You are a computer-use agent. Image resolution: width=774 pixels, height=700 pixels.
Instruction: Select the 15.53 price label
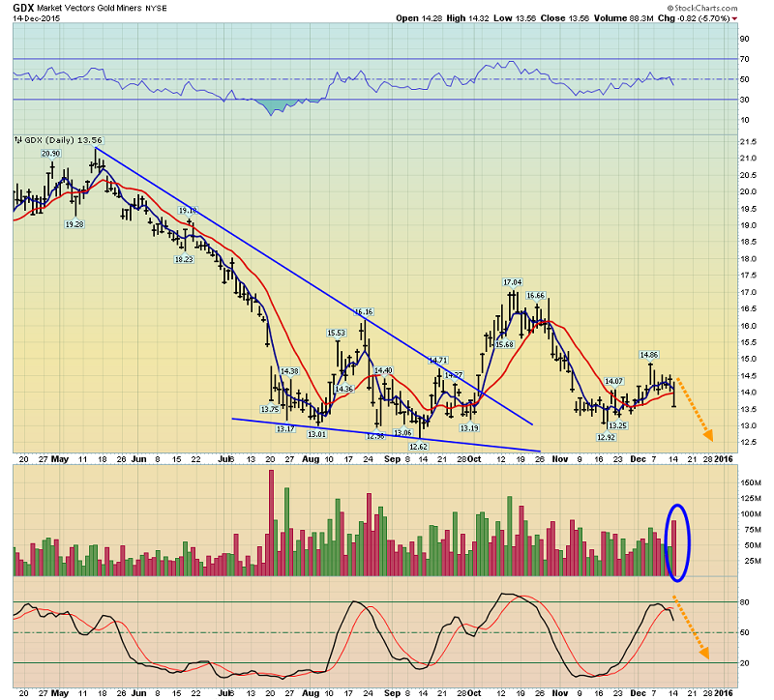point(336,333)
